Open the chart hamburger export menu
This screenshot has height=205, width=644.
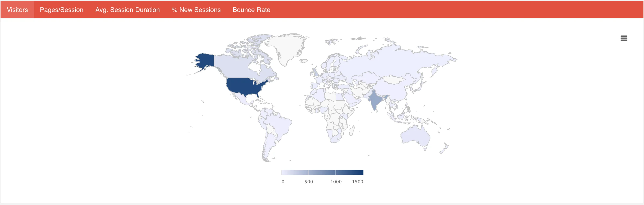[624, 38]
